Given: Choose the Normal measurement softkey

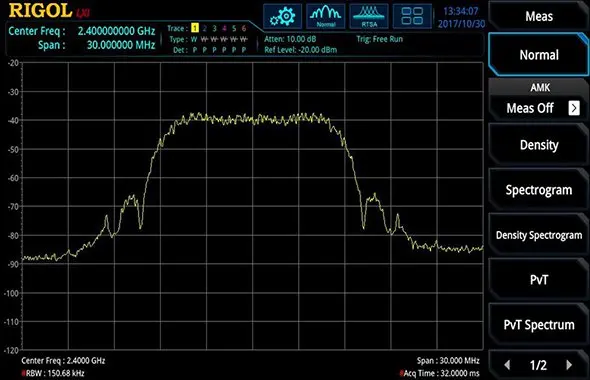Looking at the screenshot, I should (539, 55).
